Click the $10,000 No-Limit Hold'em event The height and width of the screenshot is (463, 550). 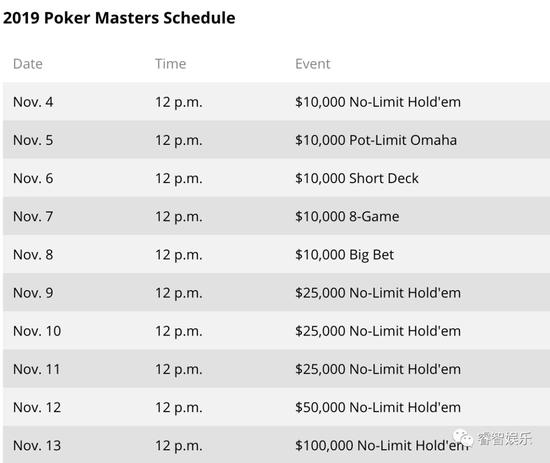(378, 102)
